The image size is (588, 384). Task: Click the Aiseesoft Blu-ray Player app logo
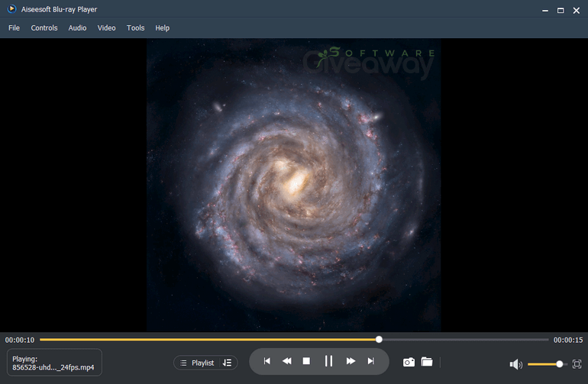pos(12,9)
